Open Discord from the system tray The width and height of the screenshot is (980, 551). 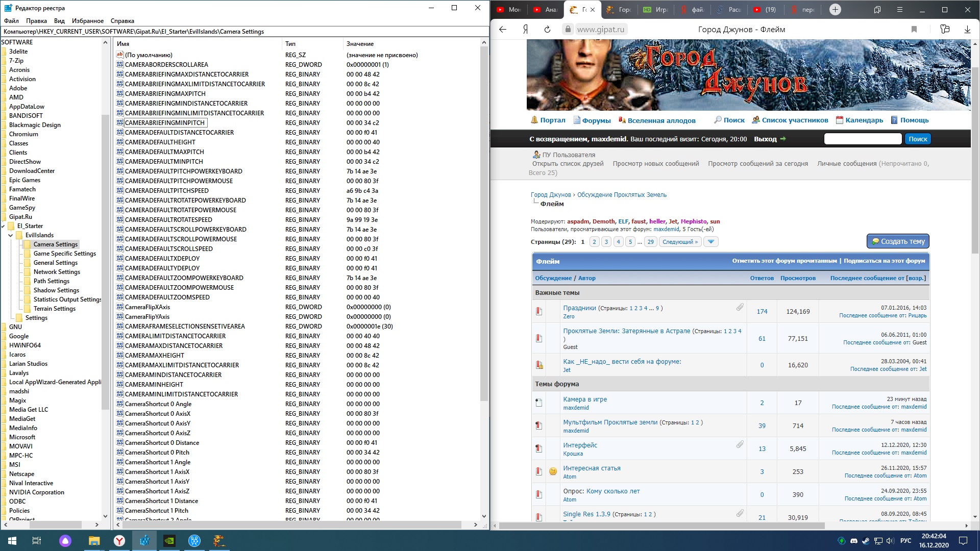pyautogui.click(x=854, y=541)
